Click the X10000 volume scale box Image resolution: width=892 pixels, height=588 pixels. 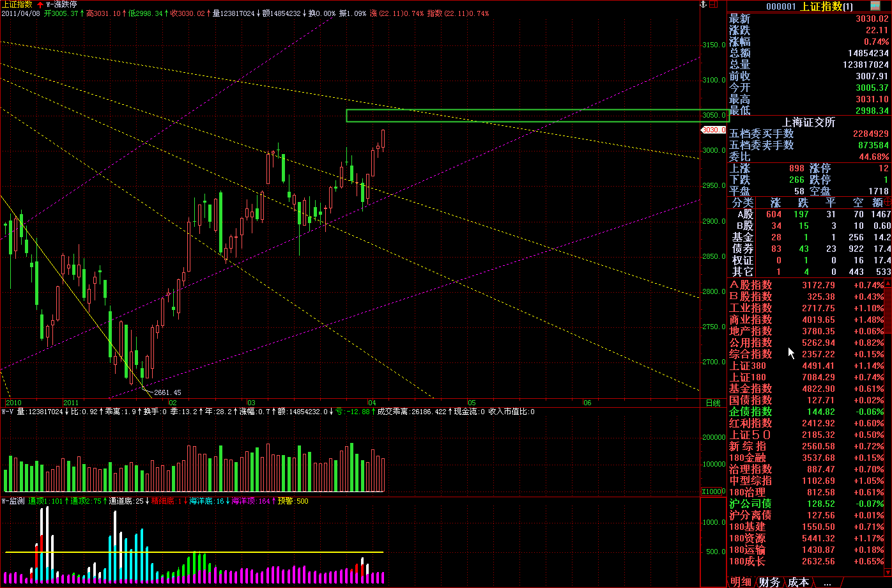[x=712, y=491]
